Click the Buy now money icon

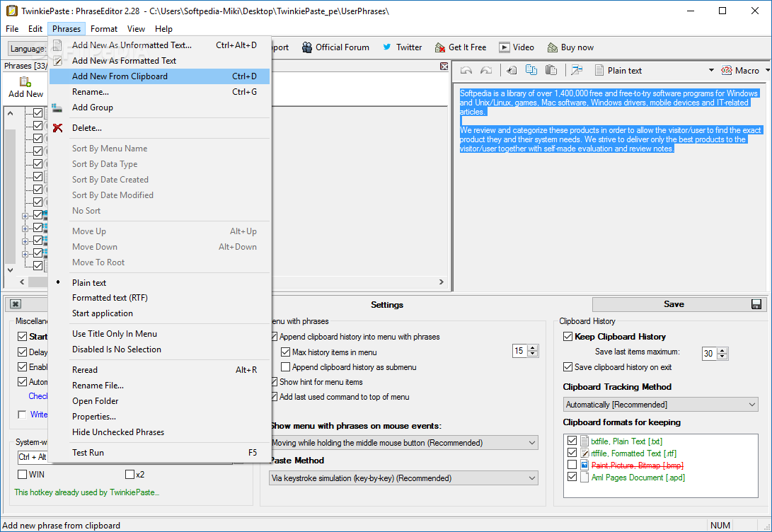553,47
